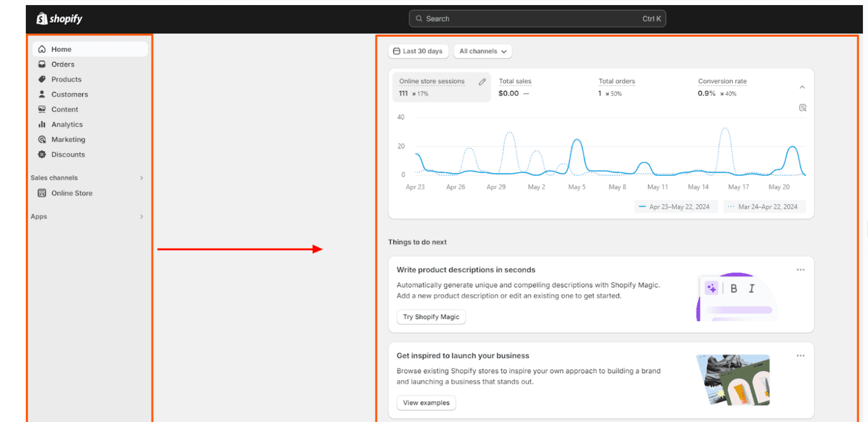Click the Discounts badge icon

[x=42, y=154]
